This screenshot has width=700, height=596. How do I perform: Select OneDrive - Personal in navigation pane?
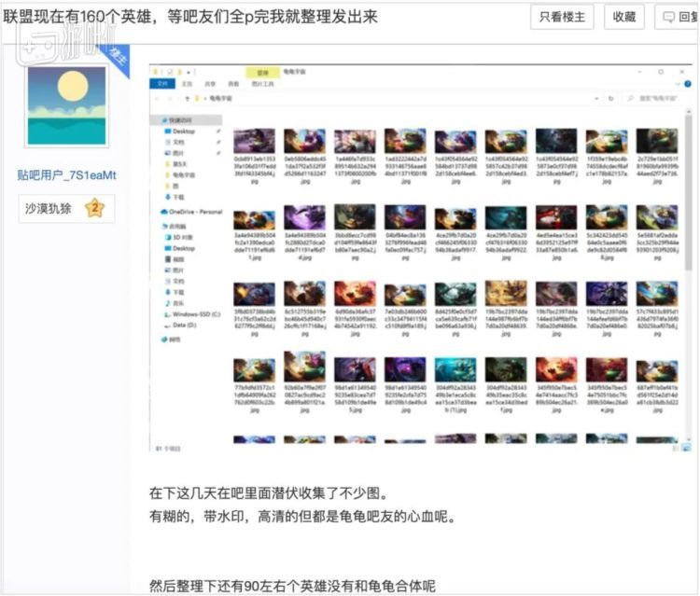click(x=190, y=212)
